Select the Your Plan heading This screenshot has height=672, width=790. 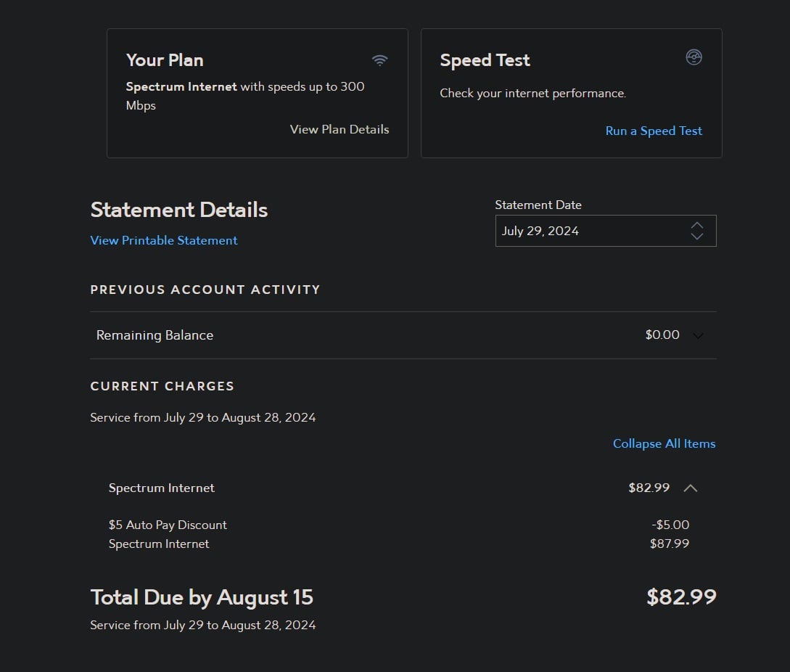pos(165,60)
